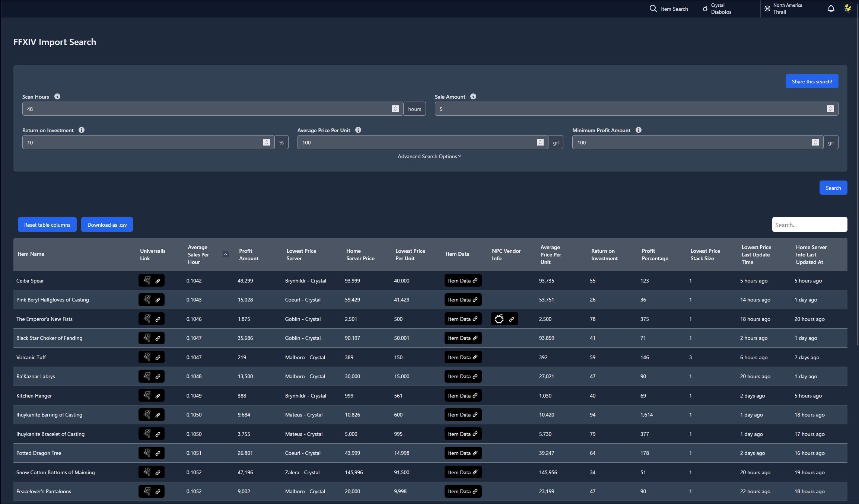Show Scan Hours info tooltip icon
The height and width of the screenshot is (504, 859).
(57, 96)
